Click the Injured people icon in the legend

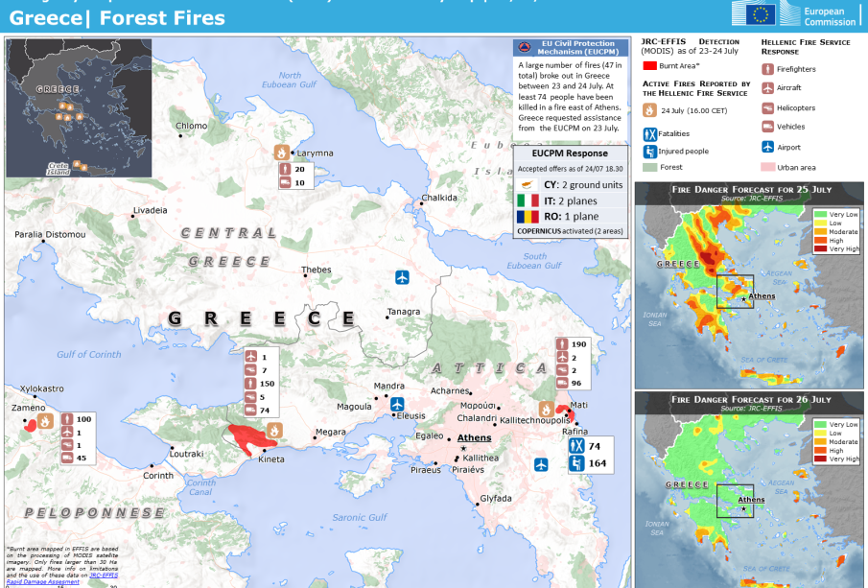tap(650, 152)
